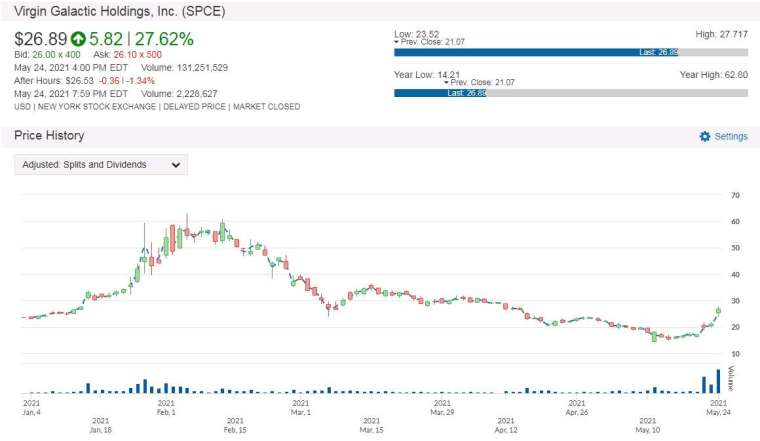Click the 2021 Feb, 1 date axis label

166,408
